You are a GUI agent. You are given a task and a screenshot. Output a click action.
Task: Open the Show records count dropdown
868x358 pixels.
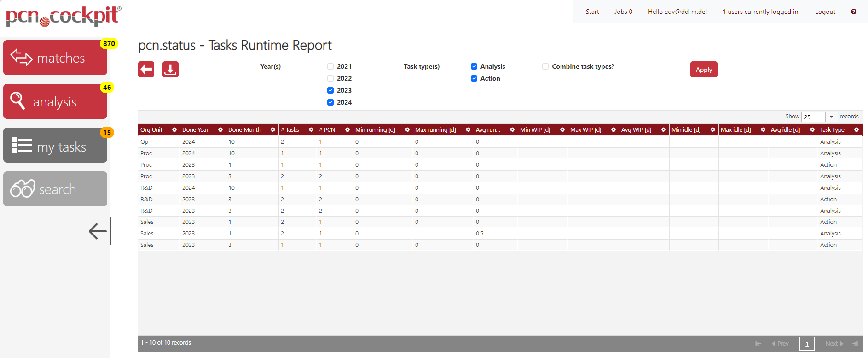point(819,117)
